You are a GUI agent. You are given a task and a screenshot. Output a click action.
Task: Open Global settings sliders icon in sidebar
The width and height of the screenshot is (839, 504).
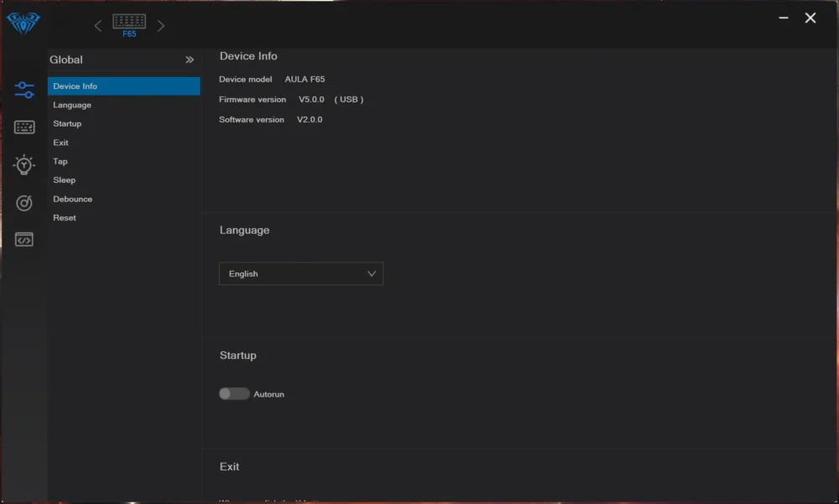click(24, 90)
